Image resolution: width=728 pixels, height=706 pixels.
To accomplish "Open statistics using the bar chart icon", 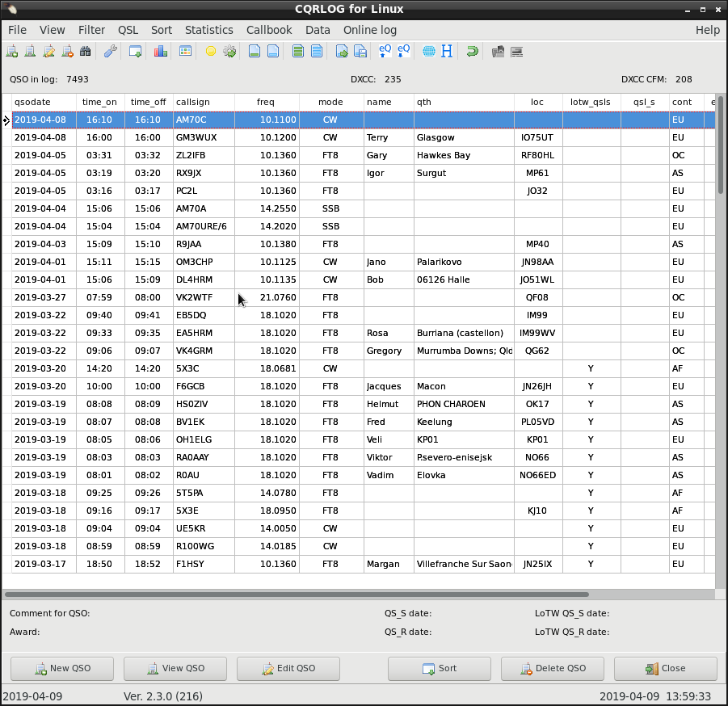I will tap(161, 51).
